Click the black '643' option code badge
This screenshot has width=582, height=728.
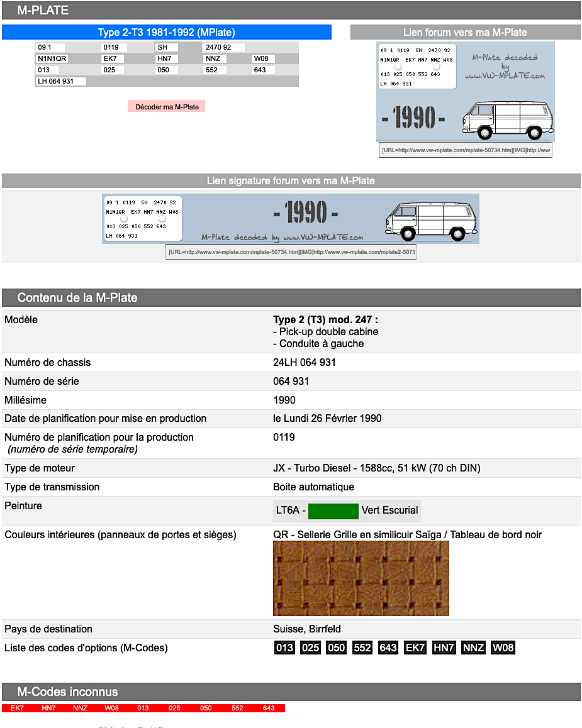click(x=388, y=648)
